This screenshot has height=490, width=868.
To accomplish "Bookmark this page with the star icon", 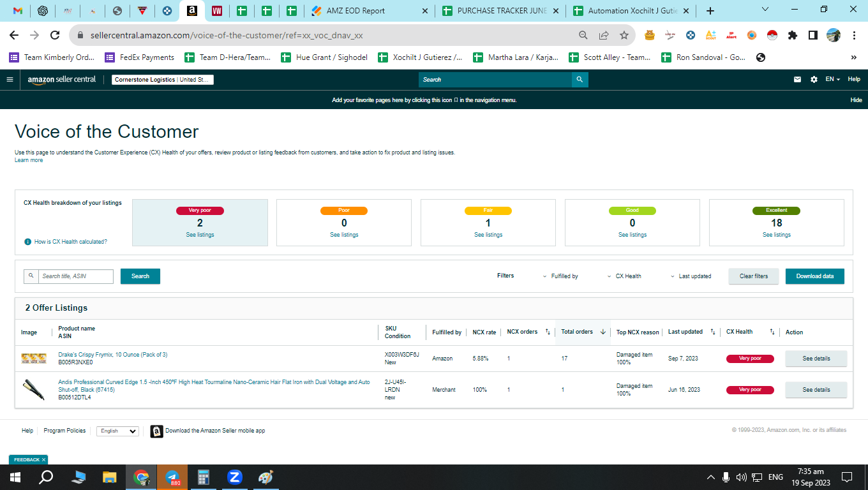I will (624, 35).
